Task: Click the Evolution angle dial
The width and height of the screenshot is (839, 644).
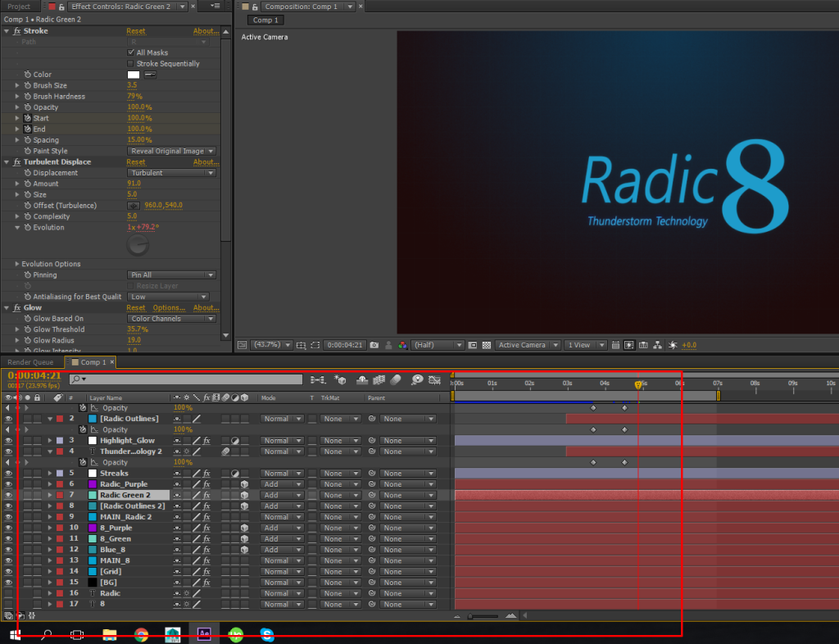Action: point(138,244)
